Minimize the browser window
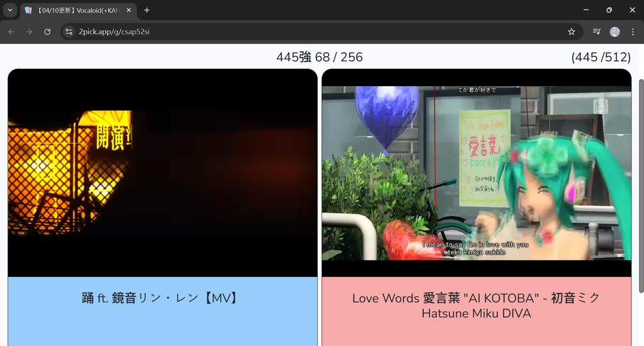The image size is (644, 346). point(586,10)
